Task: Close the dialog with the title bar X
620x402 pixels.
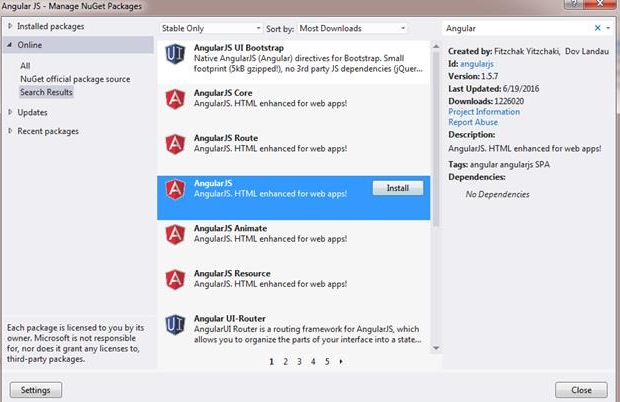Action: 600,4
